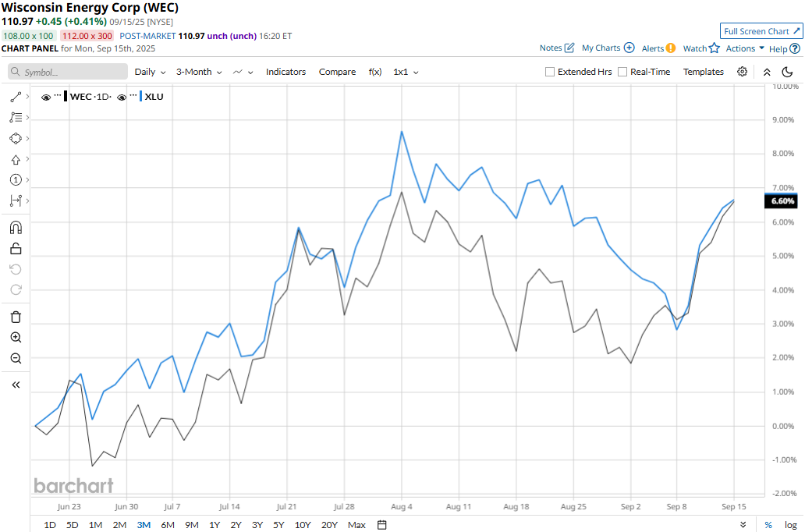Select the 2M time range
805x532 pixels.
click(x=119, y=525)
